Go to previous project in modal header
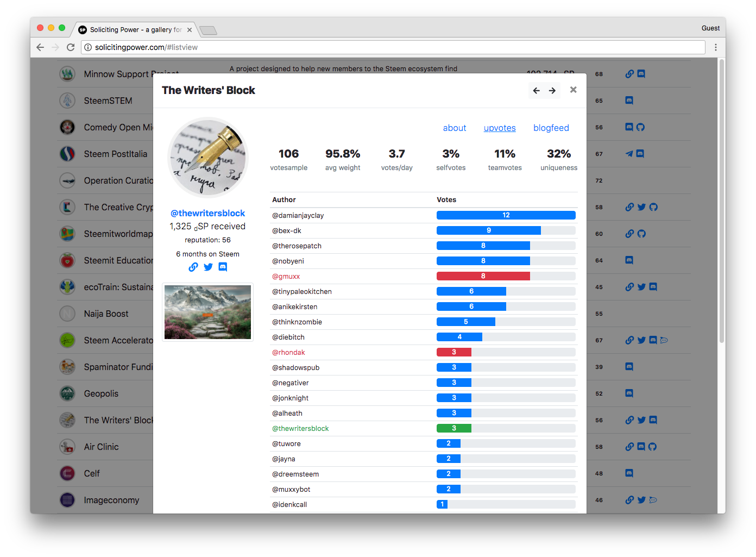The image size is (756, 557). (536, 91)
